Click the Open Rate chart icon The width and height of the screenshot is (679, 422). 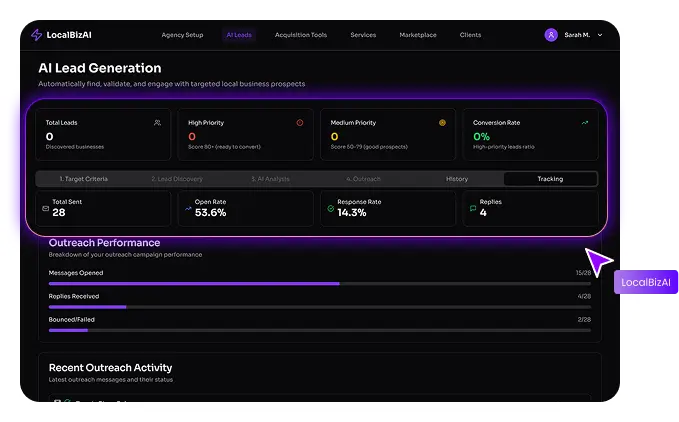[x=188, y=209]
